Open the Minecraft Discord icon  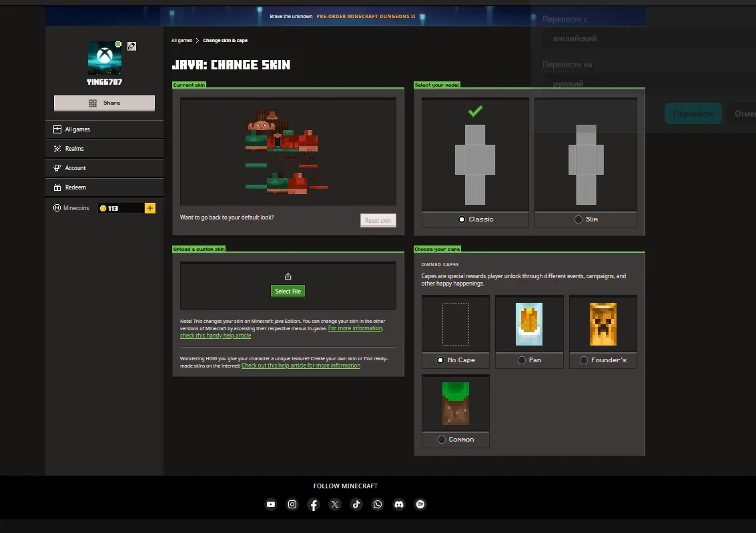pos(399,504)
